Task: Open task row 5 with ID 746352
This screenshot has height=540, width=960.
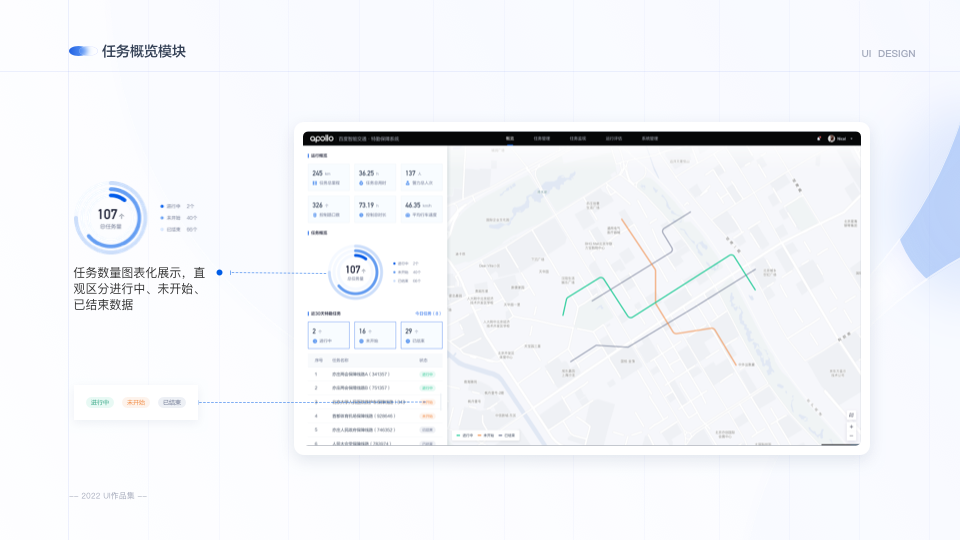Action: pyautogui.click(x=375, y=430)
